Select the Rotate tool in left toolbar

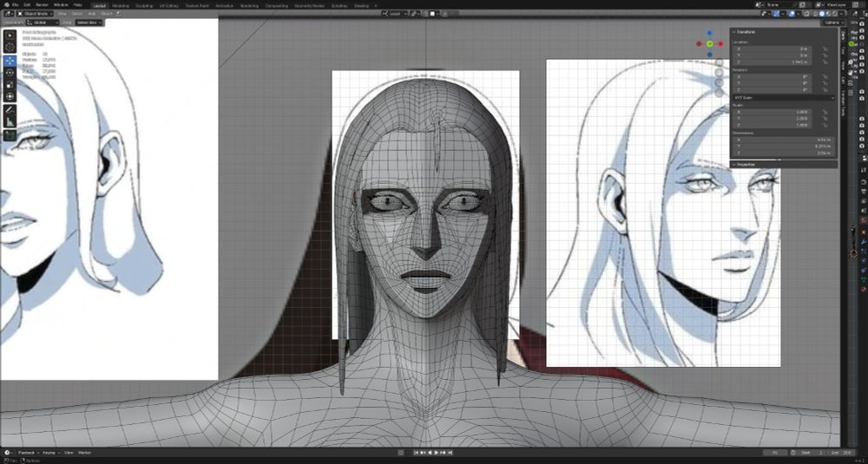10,73
